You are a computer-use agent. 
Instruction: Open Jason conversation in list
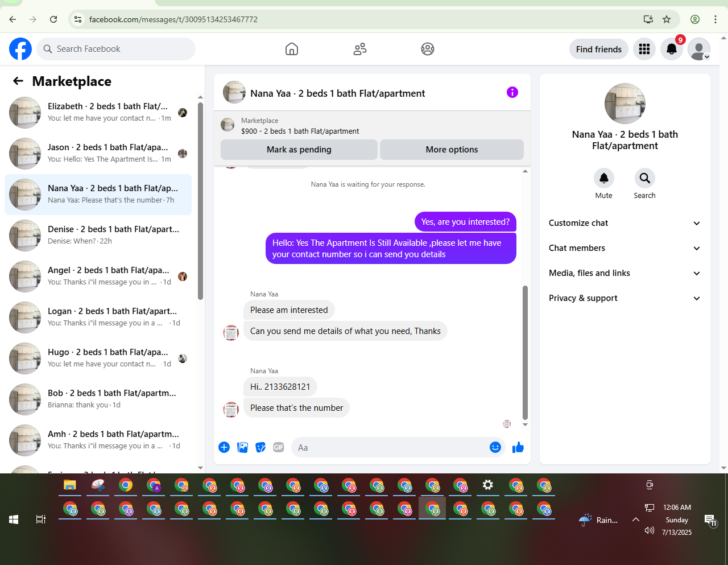tap(98, 154)
